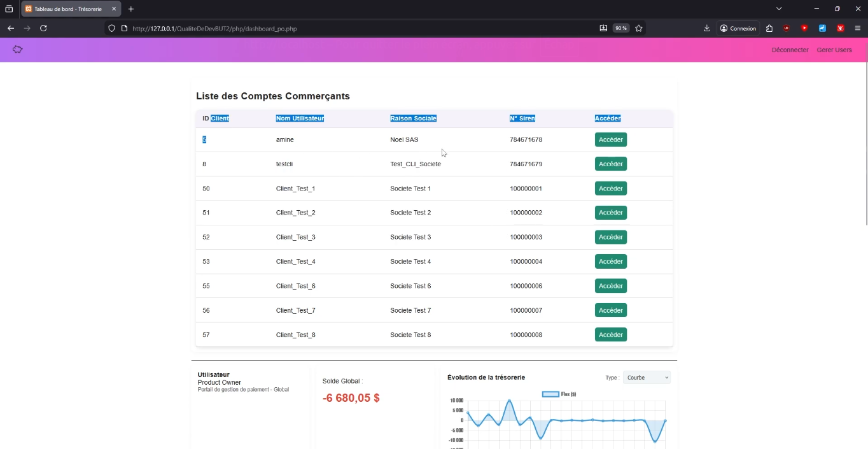Switch to Tableau de bord - Trésorerie tab

(x=67, y=9)
